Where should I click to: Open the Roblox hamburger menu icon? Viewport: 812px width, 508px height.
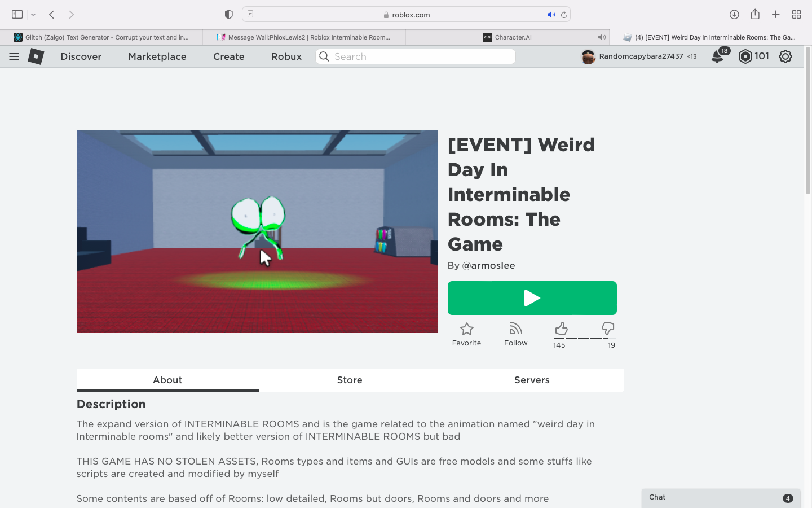point(14,56)
